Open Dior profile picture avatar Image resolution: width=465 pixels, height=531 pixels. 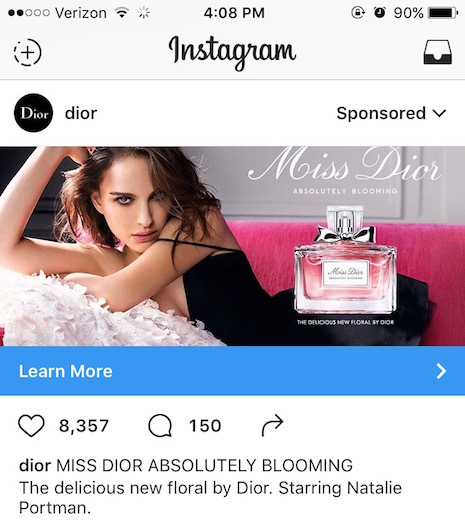pyautogui.click(x=34, y=113)
